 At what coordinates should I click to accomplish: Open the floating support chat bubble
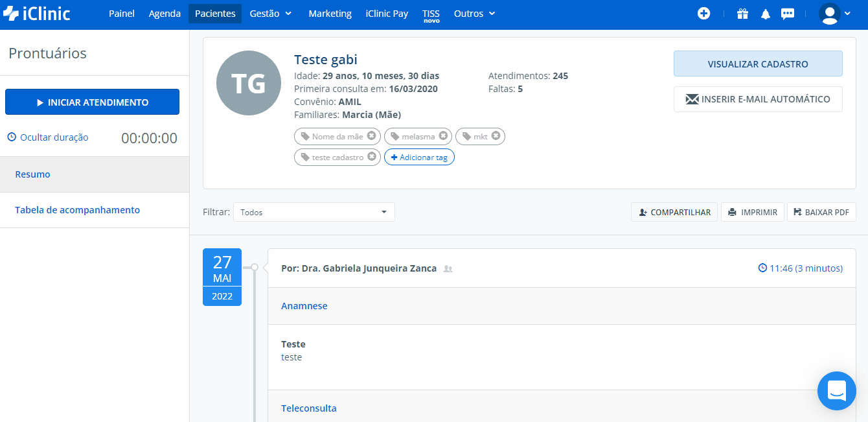(x=836, y=390)
